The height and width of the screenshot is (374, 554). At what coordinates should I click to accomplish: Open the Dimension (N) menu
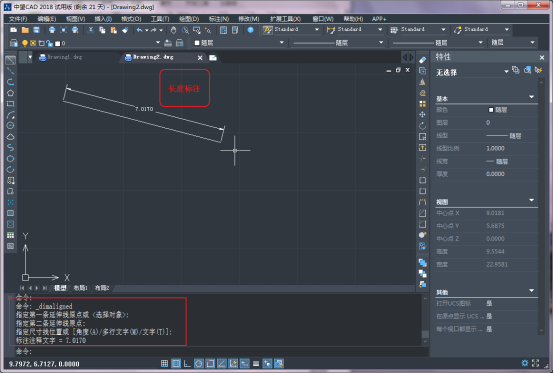coord(219,19)
